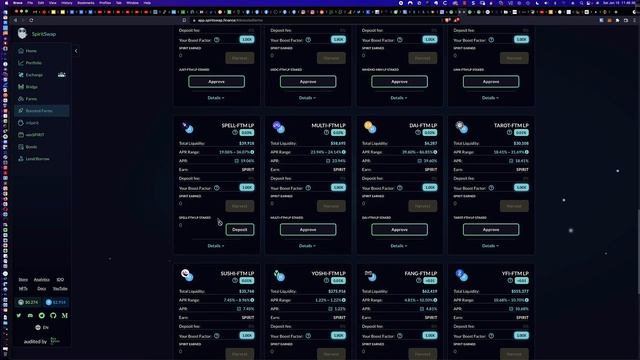
Task: Open the Twitter social icon
Action: point(19,316)
